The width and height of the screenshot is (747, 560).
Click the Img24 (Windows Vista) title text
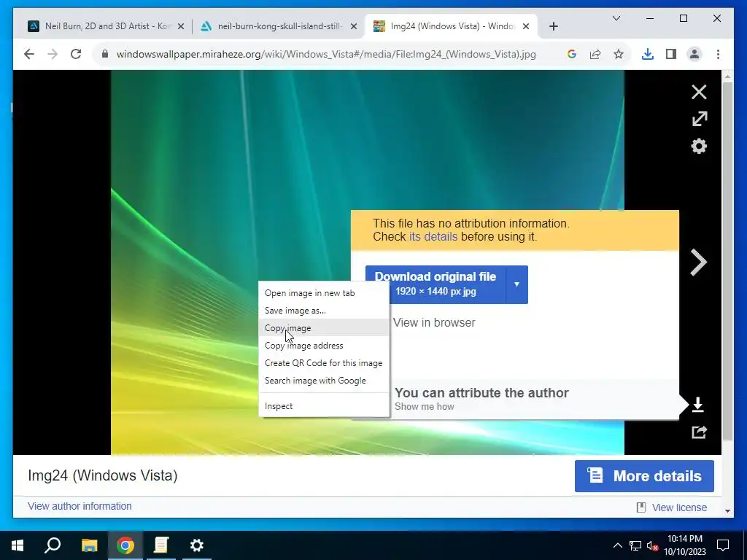coord(102,475)
